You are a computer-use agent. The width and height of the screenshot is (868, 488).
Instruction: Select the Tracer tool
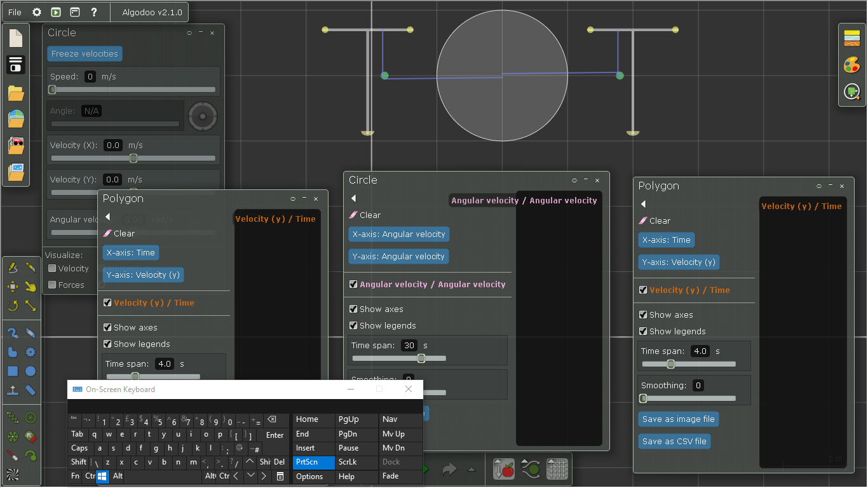click(30, 456)
